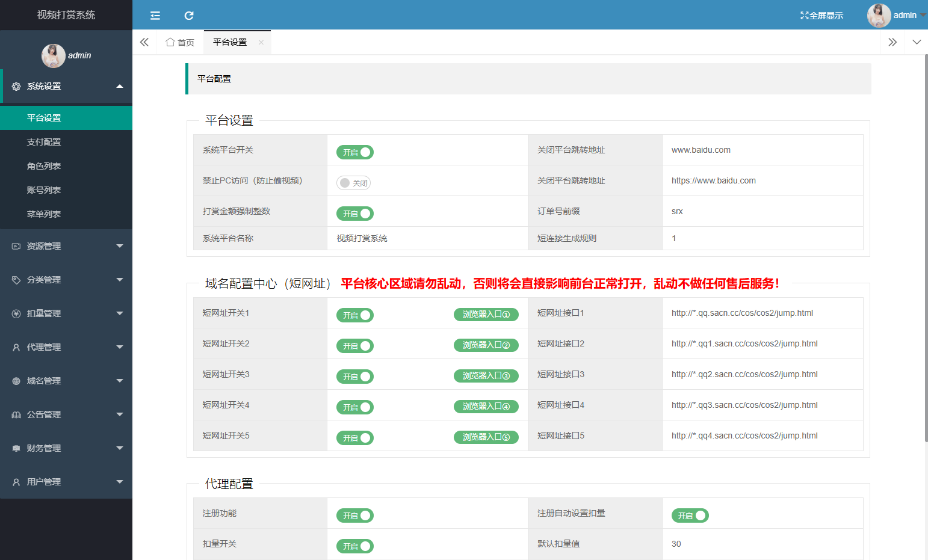Edit 短网址接口5 URL field
Screen dimensions: 928x560
[763, 435]
